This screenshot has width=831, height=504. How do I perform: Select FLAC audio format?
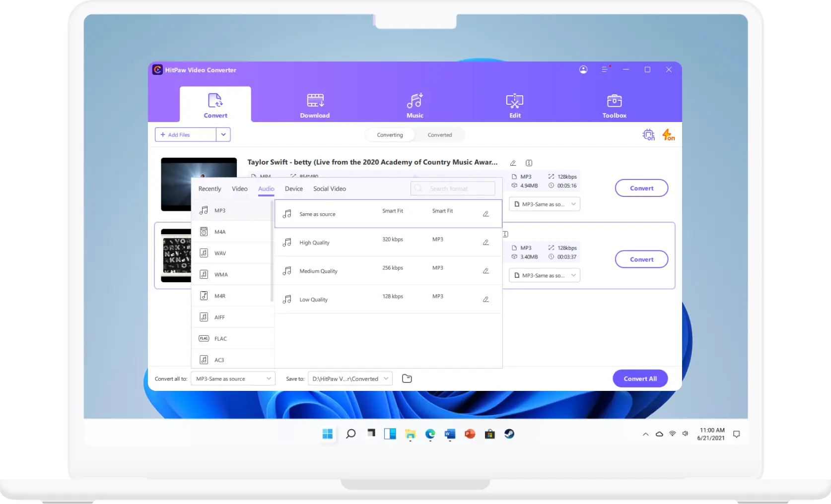pos(232,338)
